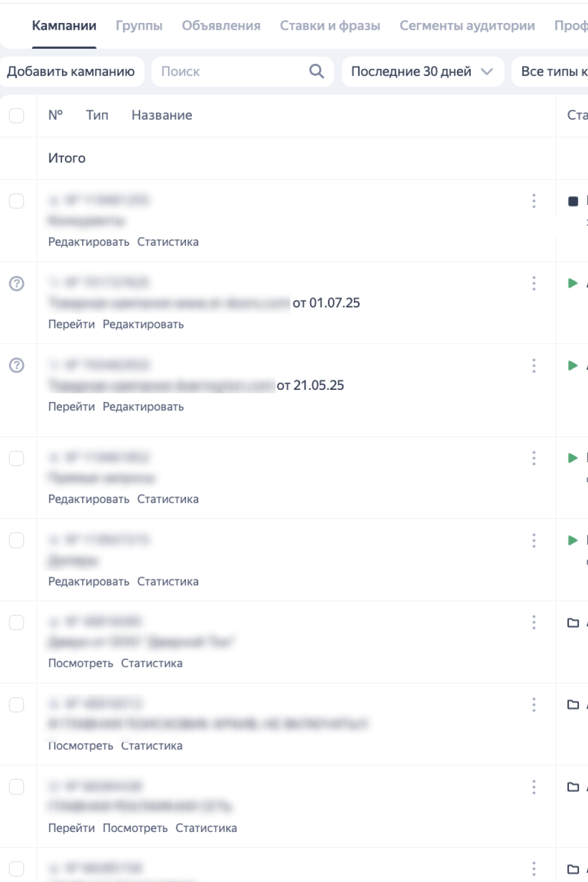This screenshot has width=588, height=882.
Task: Switch to the Группы tab
Action: (x=139, y=26)
